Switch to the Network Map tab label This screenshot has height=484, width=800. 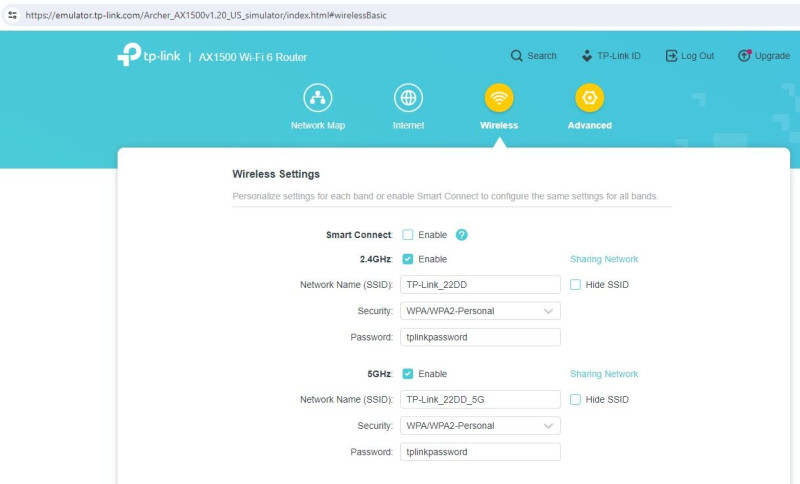point(318,125)
